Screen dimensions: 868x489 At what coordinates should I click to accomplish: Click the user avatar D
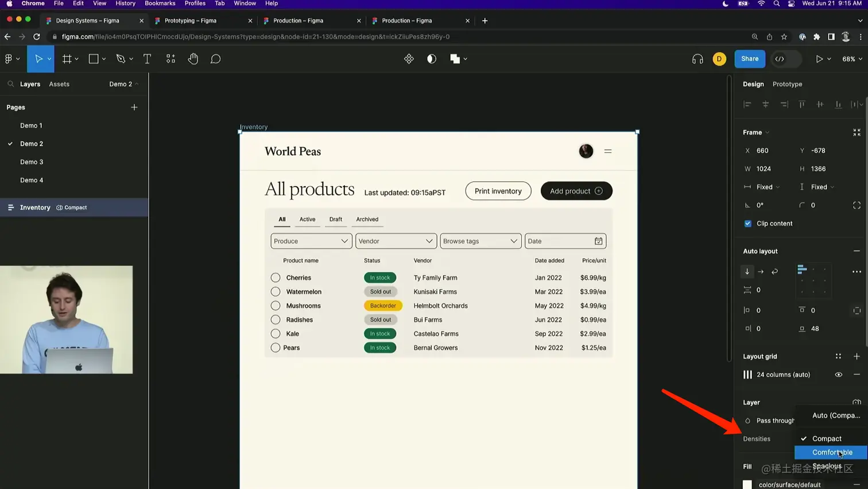719,59
